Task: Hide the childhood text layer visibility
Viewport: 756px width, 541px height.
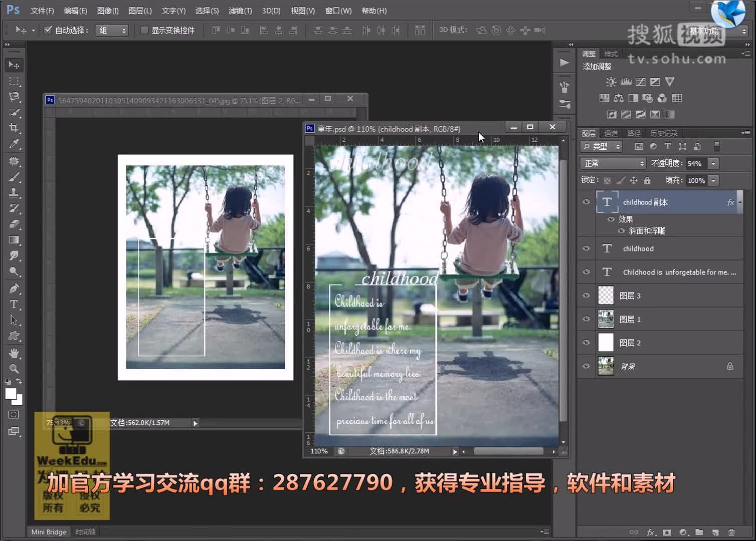Action: point(586,248)
